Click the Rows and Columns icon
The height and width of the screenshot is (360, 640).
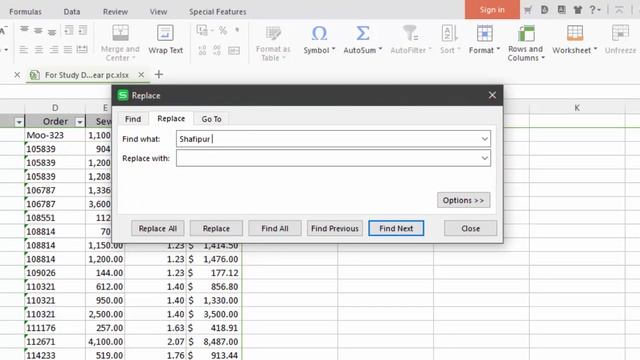point(526,33)
